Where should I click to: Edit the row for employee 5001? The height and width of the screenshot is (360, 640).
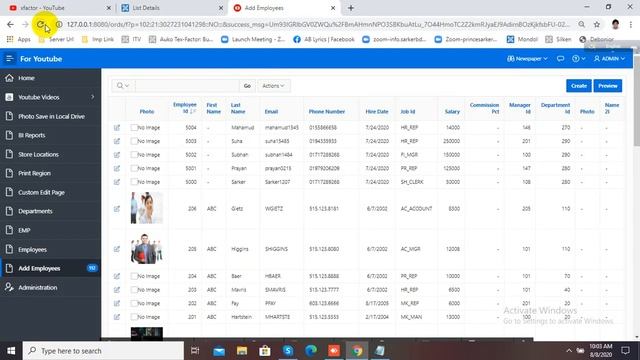117,168
